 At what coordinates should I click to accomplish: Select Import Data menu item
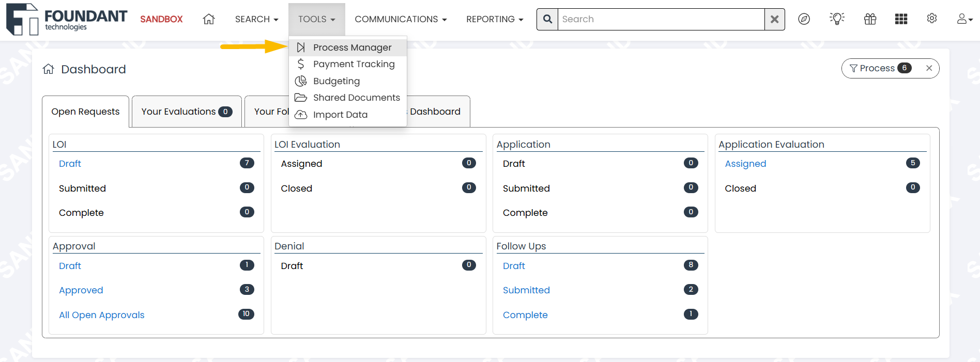pos(348,115)
